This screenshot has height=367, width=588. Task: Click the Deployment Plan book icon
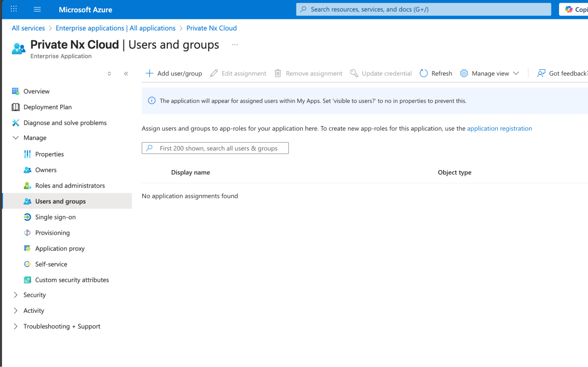click(16, 107)
